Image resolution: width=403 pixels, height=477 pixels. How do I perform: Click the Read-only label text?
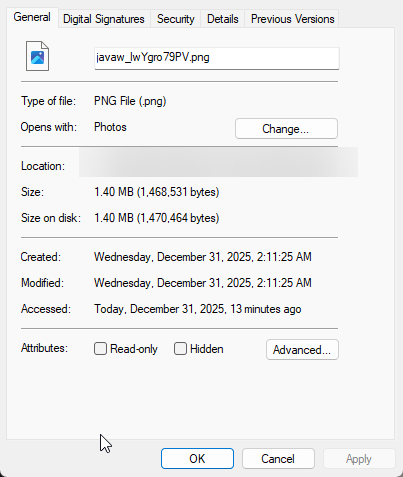pyautogui.click(x=134, y=349)
